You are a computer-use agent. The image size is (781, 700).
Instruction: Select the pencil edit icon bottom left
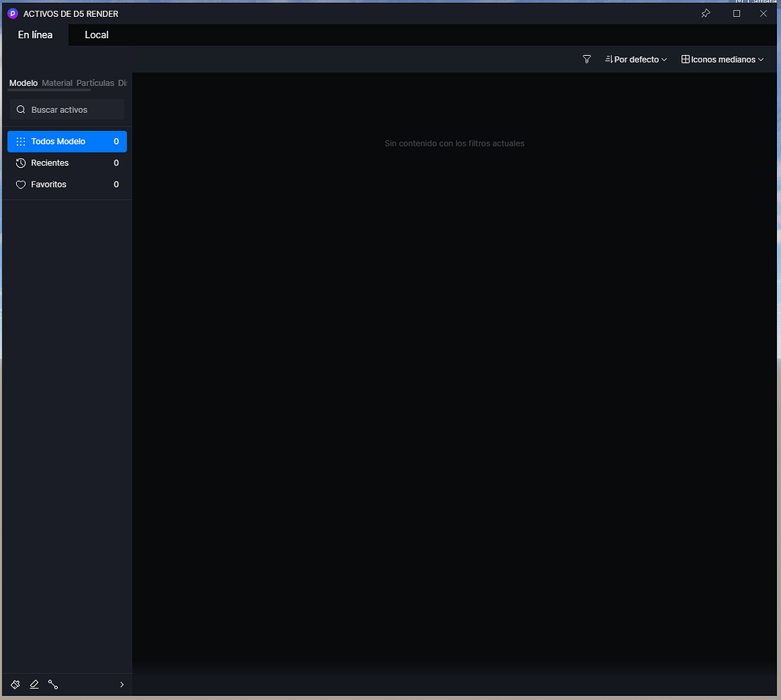click(34, 684)
